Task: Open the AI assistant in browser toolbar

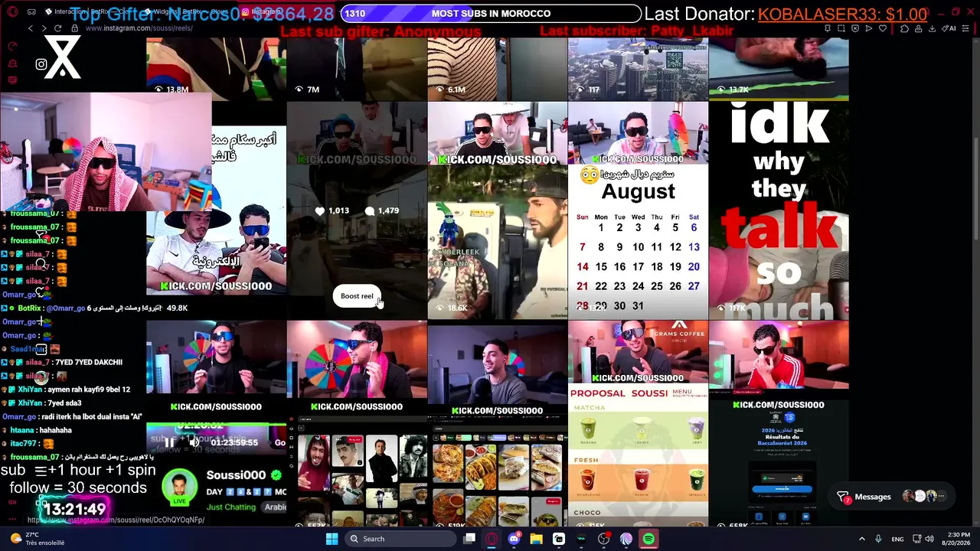Action: pos(950,28)
